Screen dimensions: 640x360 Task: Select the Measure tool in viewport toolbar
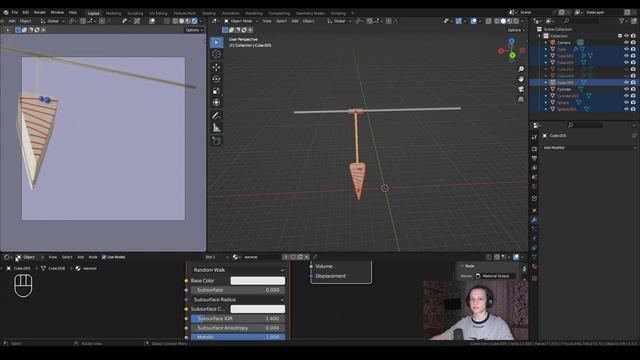tap(216, 128)
